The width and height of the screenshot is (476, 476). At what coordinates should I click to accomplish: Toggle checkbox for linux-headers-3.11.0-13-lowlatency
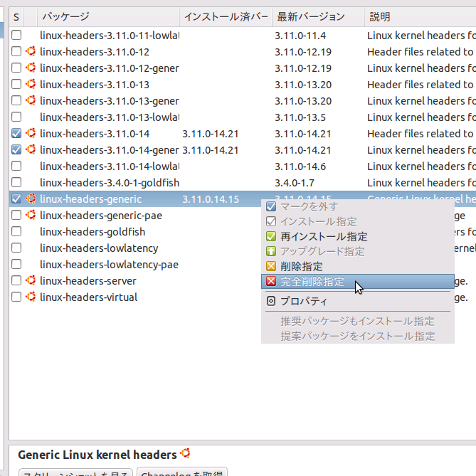(x=16, y=117)
